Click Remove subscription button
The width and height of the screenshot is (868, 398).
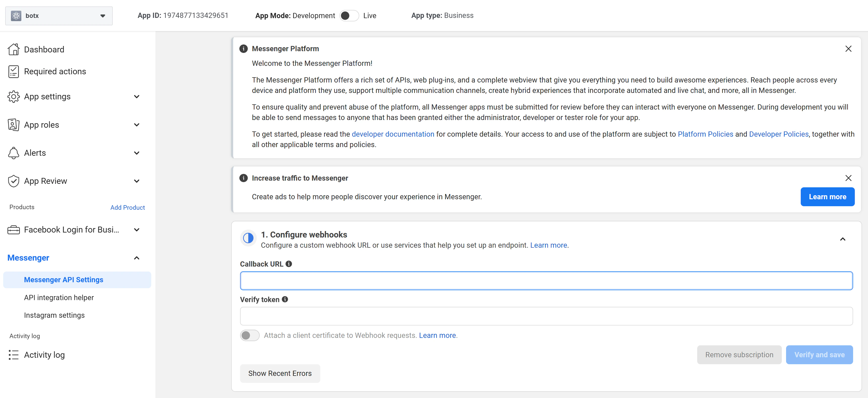(x=739, y=355)
